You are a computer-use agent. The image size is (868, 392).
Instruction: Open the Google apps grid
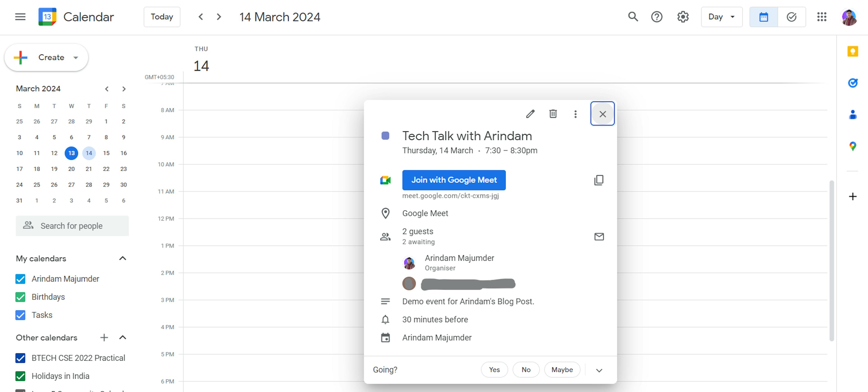click(x=822, y=17)
